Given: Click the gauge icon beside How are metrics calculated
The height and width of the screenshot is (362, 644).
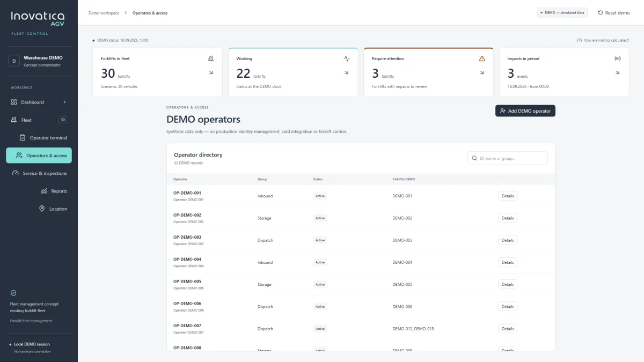Looking at the screenshot, I should click(x=580, y=40).
